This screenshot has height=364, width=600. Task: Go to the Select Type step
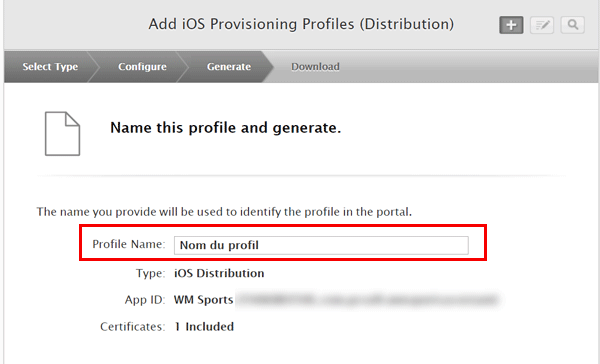50,67
